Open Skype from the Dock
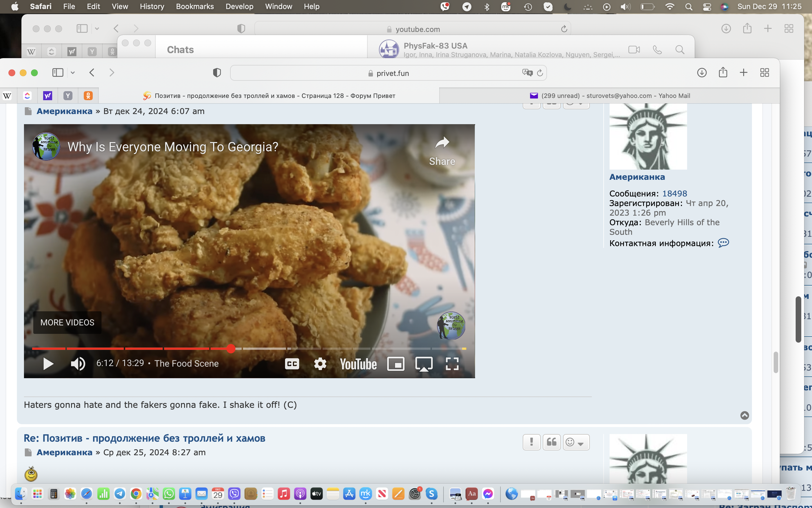The height and width of the screenshot is (508, 812). pos(431,494)
